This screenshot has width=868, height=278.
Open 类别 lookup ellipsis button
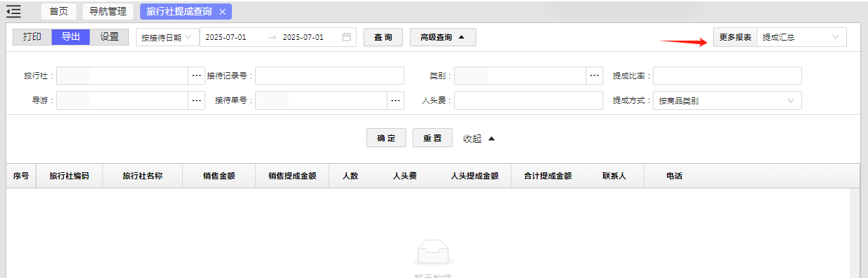[595, 76]
